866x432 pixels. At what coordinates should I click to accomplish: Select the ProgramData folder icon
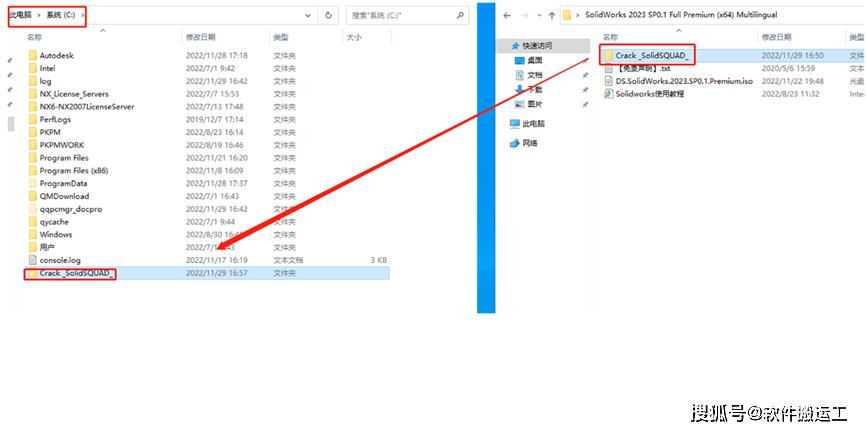point(33,183)
